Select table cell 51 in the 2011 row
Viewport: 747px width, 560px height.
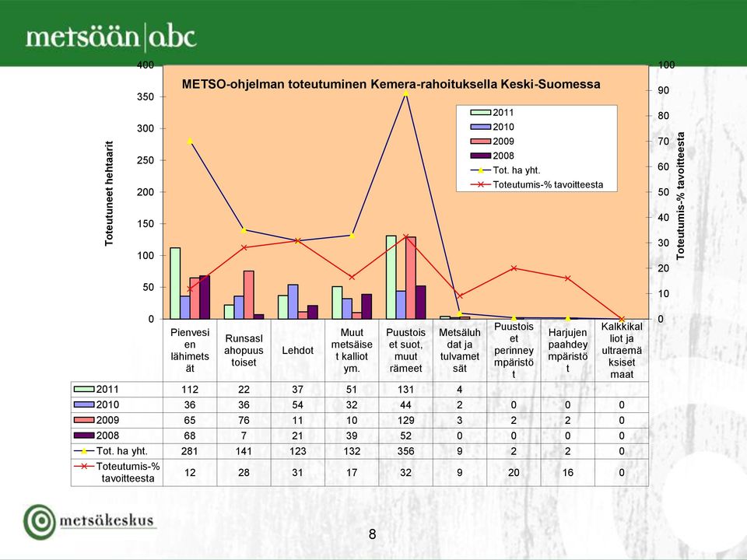(x=352, y=390)
